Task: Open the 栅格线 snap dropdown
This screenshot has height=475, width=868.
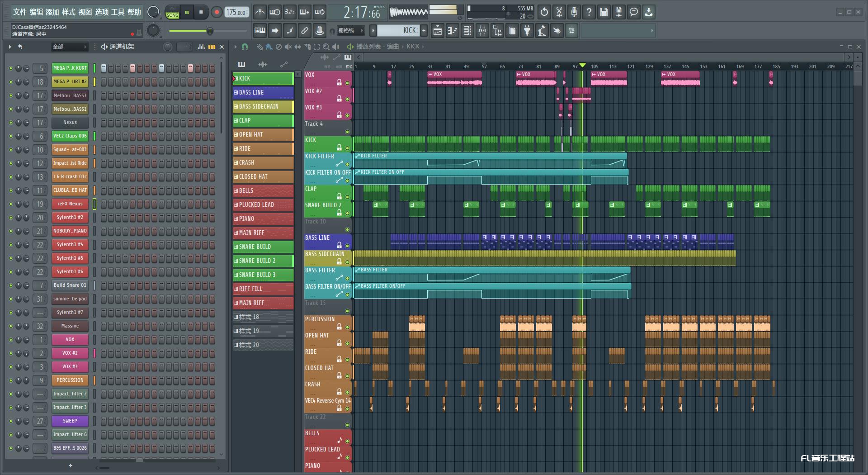Action: [x=350, y=31]
